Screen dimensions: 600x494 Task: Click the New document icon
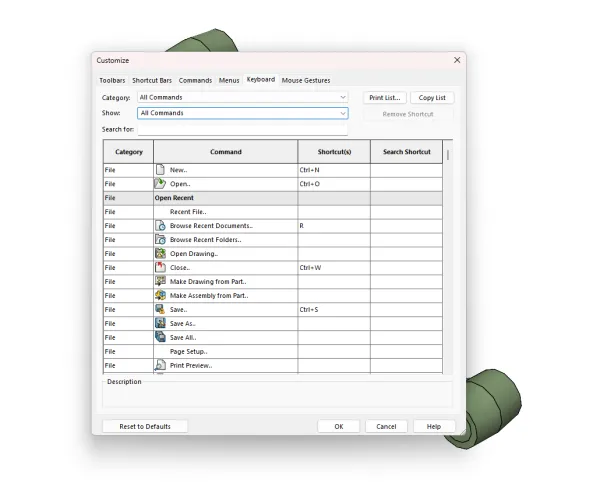[160, 170]
